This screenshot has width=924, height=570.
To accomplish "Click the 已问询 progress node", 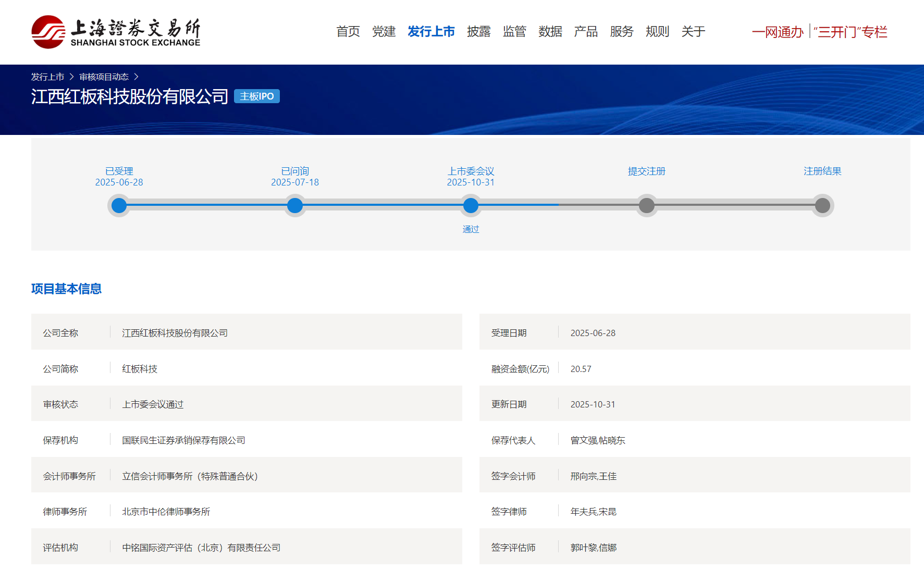I will tap(295, 206).
